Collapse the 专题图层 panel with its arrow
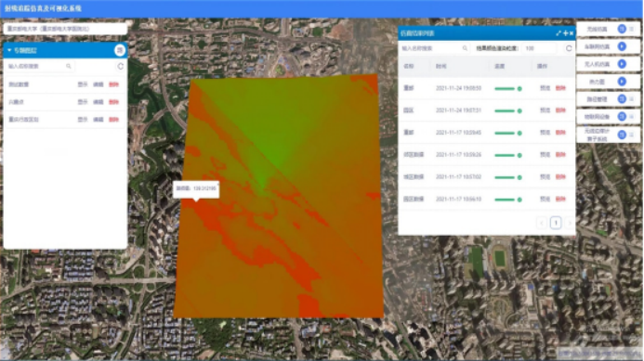This screenshot has width=644, height=361. coord(9,50)
